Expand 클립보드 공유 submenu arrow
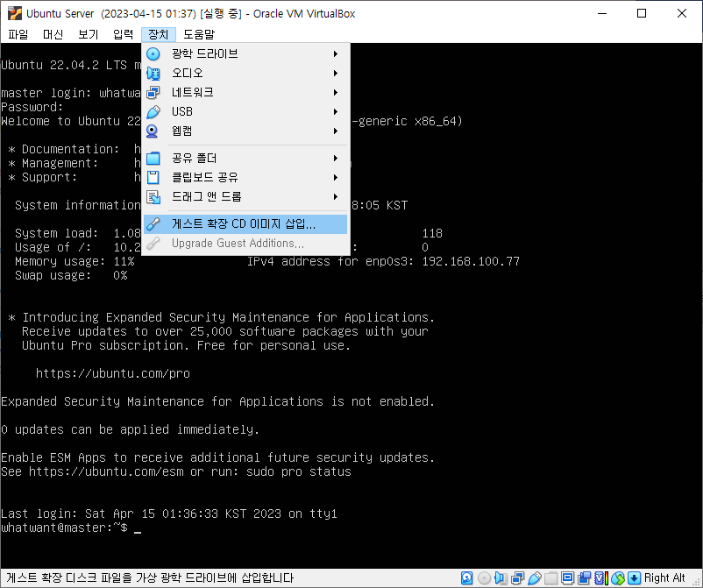The height and width of the screenshot is (588, 703). coord(336,178)
